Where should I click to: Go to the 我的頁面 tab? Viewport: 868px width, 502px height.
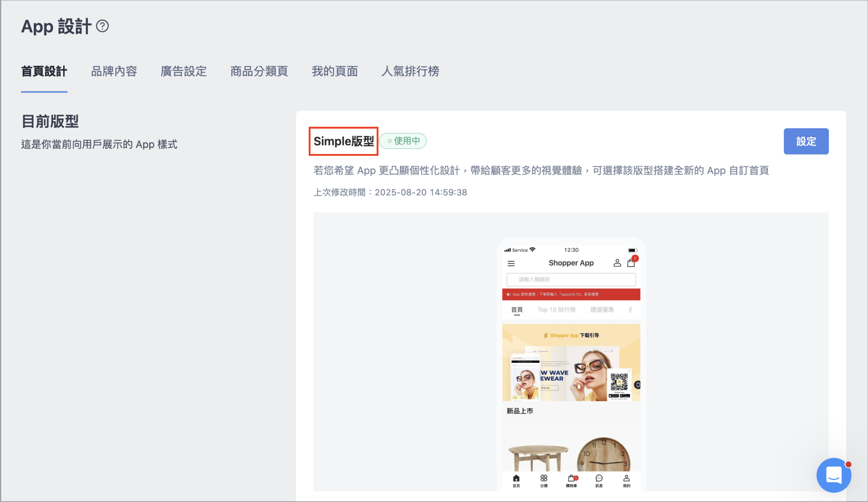point(335,71)
